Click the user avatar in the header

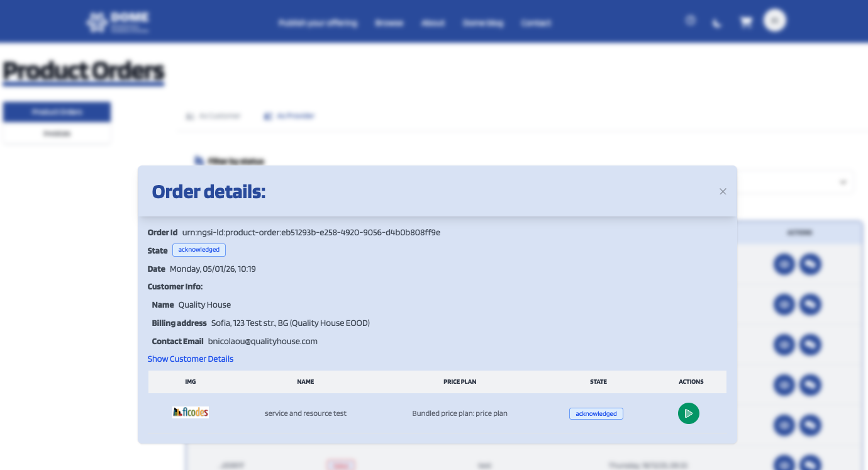click(x=774, y=21)
